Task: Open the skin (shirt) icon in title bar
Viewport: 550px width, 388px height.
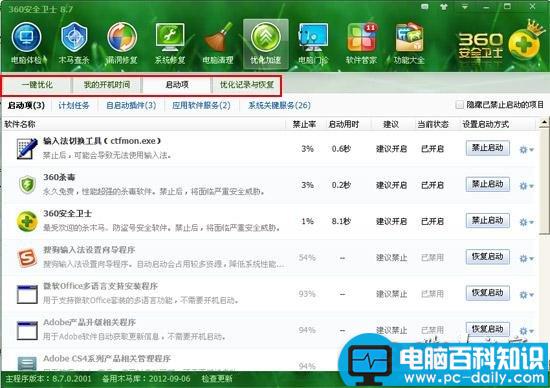Action: pos(444,6)
